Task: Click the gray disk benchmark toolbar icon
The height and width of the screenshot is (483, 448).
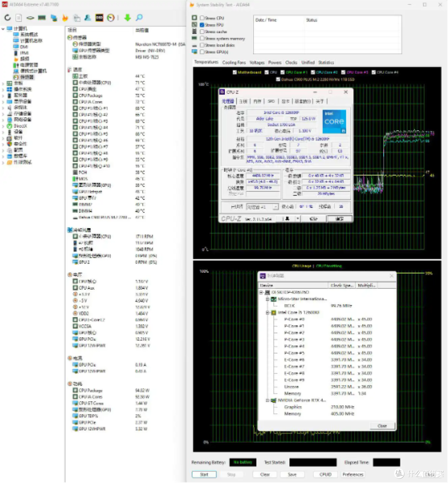Action: pos(30,18)
